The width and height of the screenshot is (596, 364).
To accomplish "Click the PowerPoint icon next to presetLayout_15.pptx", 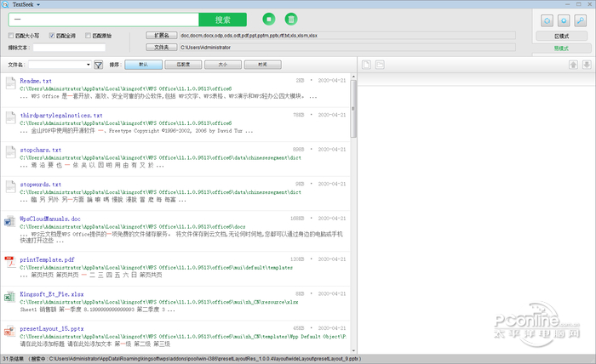I will 9,331.
